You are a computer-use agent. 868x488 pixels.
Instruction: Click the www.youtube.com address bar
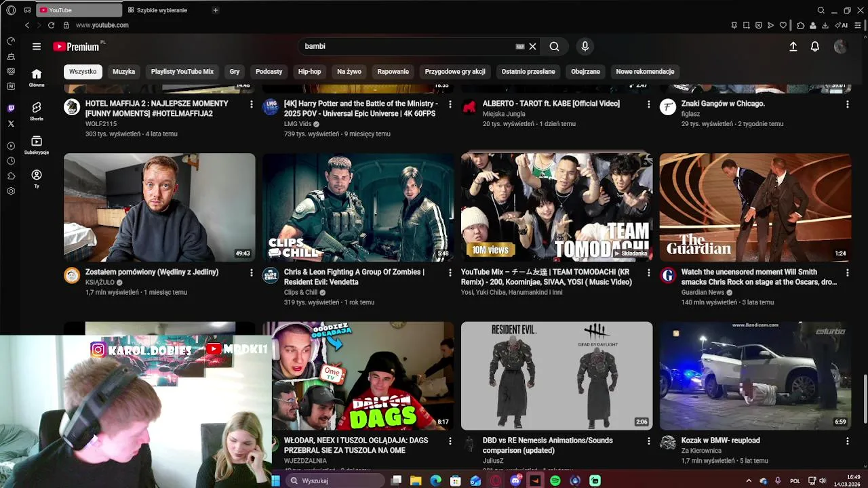click(102, 25)
